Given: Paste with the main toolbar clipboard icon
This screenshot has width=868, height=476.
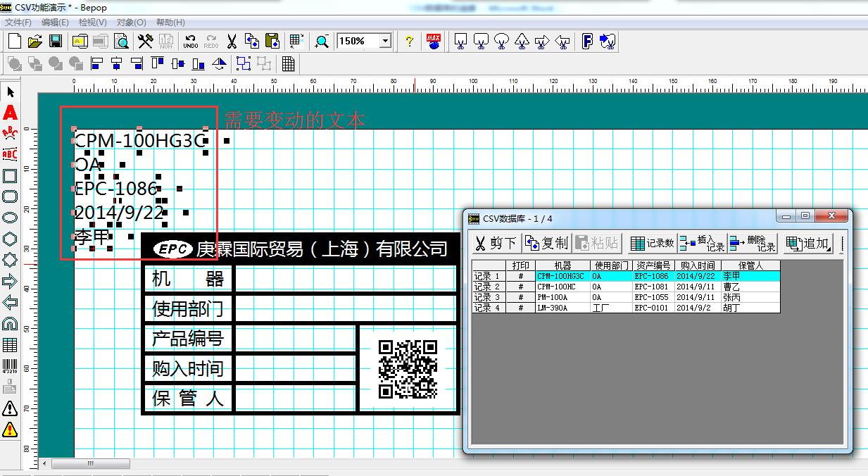Looking at the screenshot, I should [272, 41].
